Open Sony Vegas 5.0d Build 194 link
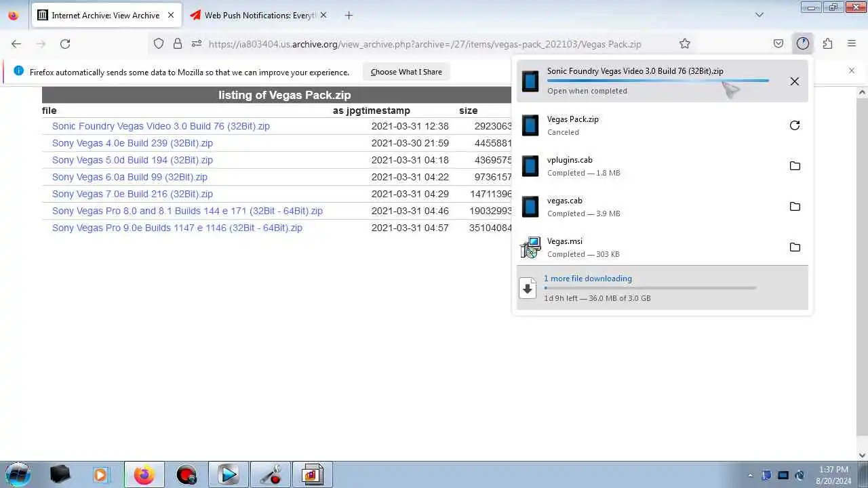Viewport: 868px width, 488px height. point(132,160)
